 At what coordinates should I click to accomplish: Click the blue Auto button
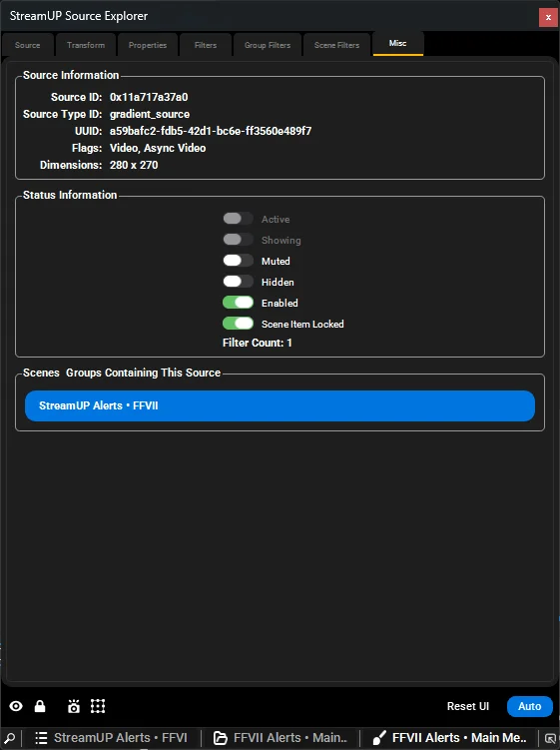(x=529, y=706)
